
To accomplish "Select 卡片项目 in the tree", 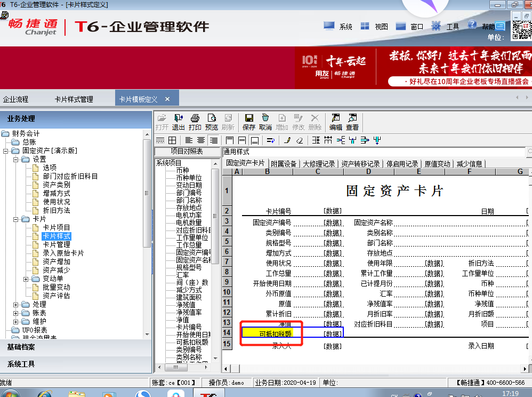I will pos(57,227).
